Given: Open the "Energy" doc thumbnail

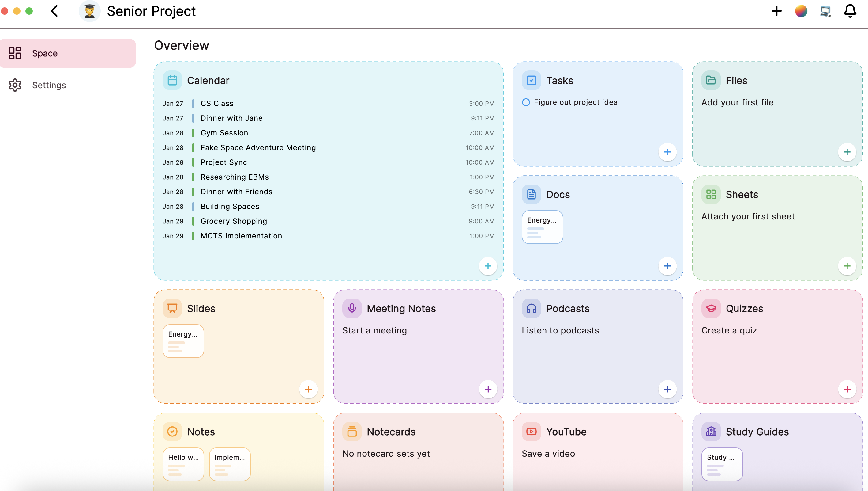Looking at the screenshot, I should click(x=542, y=226).
